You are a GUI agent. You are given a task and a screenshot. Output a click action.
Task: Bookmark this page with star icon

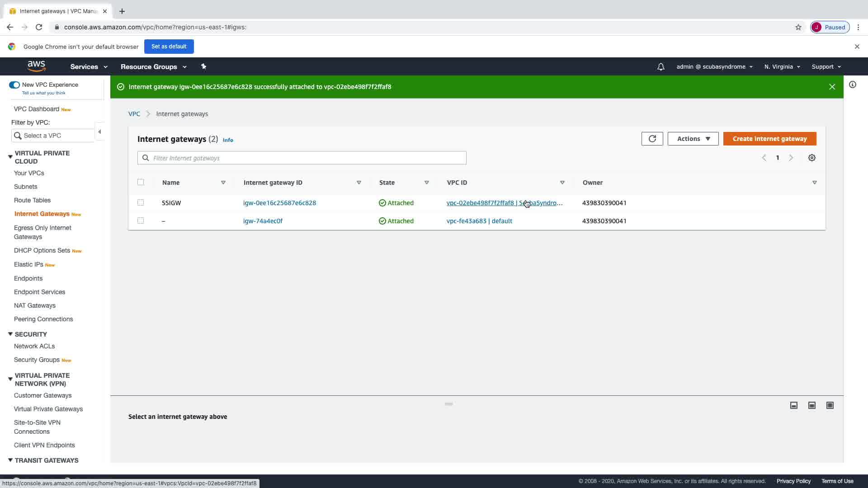point(798,27)
